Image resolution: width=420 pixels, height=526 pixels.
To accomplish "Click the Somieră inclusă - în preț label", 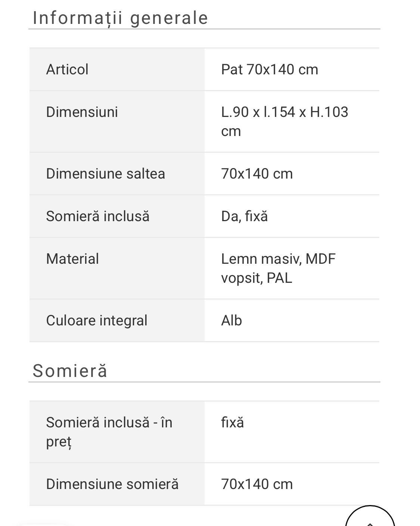I will 109,432.
